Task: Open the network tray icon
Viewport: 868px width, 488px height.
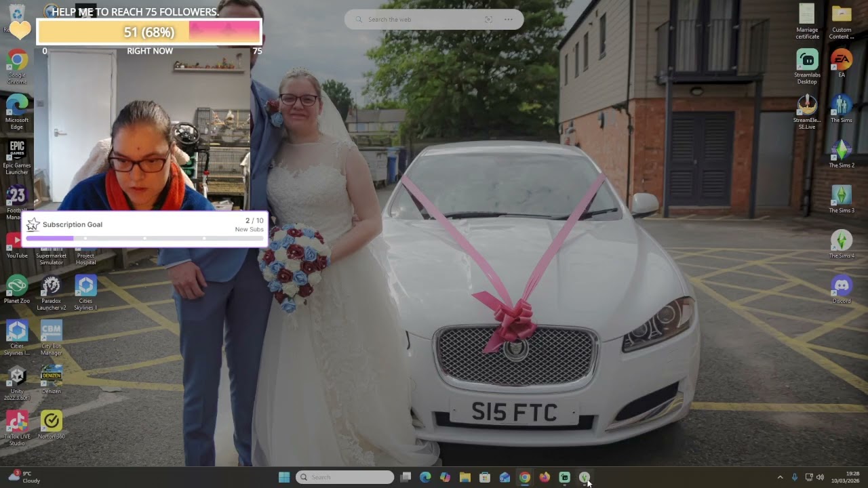Action: click(809, 477)
